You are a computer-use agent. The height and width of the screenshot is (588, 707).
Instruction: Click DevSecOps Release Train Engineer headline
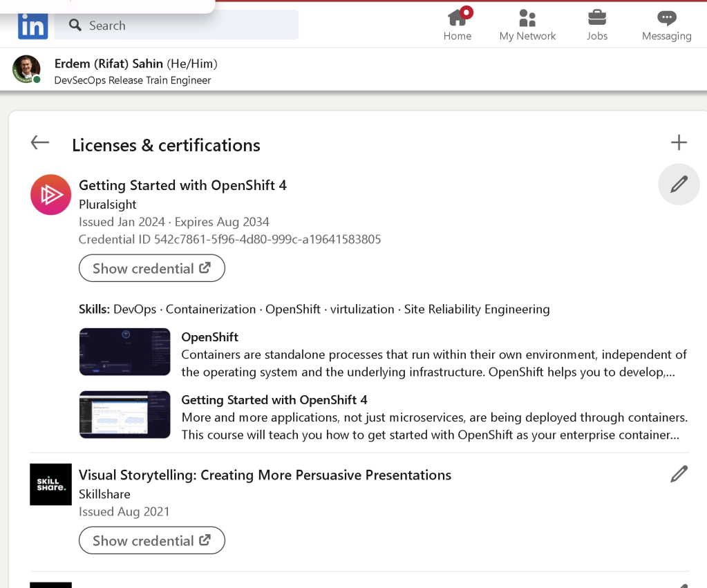pos(133,80)
